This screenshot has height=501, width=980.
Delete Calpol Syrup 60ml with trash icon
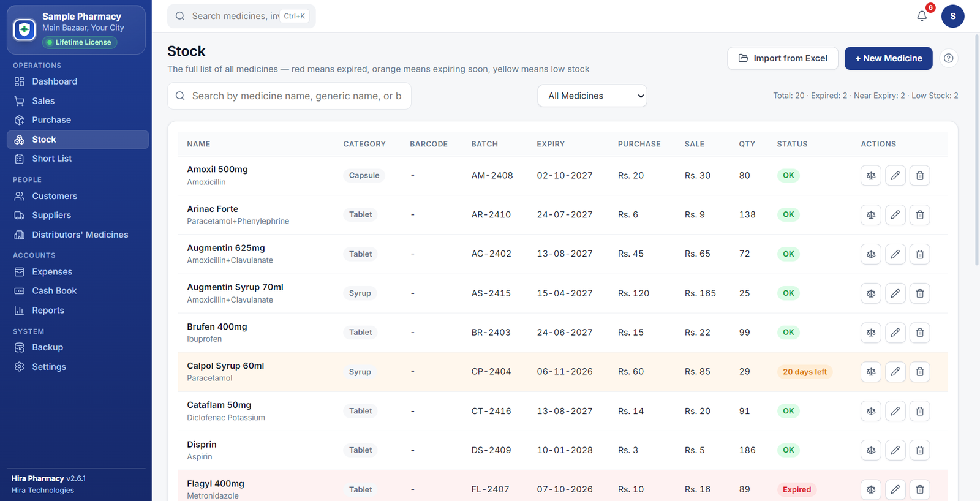point(920,372)
